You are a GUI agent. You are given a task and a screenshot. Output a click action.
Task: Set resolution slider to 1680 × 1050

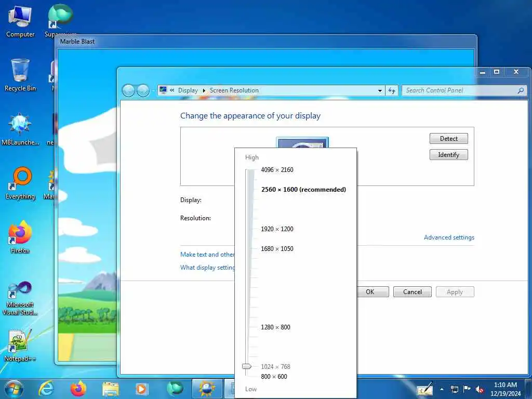(277, 249)
